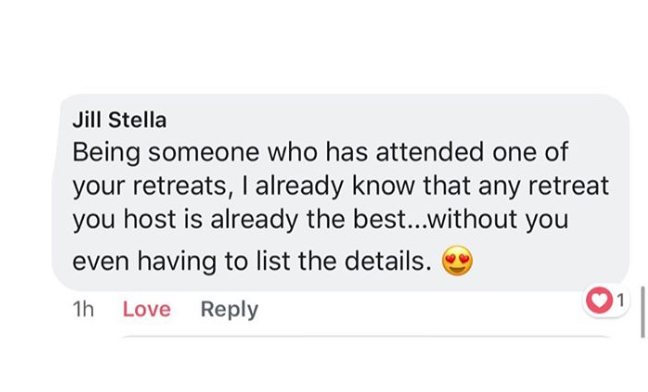
Task: Click the 1h comment timestamp
Action: click(x=83, y=309)
